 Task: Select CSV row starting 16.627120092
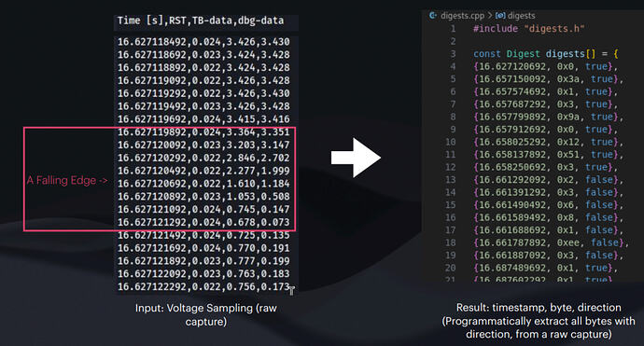point(203,145)
